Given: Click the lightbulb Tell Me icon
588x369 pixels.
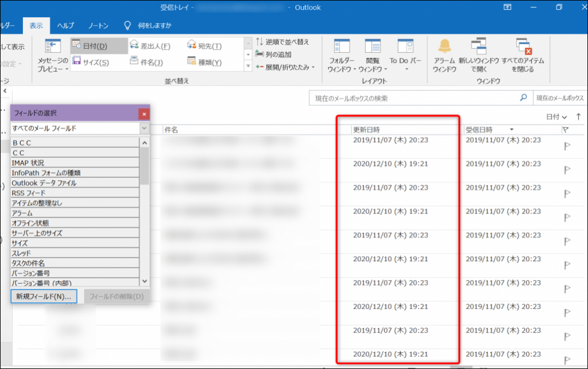Looking at the screenshot, I should click(127, 25).
